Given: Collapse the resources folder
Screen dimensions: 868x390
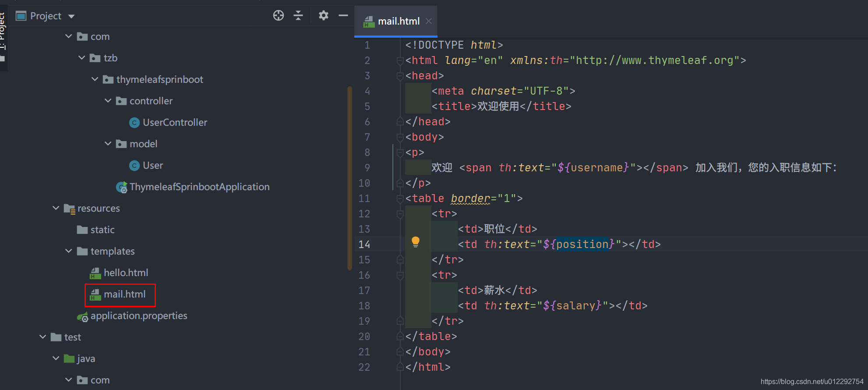Looking at the screenshot, I should coord(56,208).
